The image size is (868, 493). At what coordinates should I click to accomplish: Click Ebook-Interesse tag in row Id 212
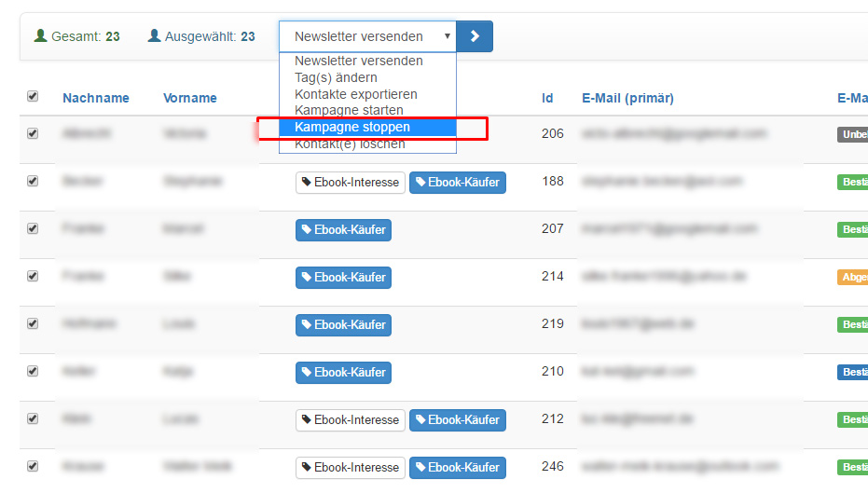[x=350, y=420]
